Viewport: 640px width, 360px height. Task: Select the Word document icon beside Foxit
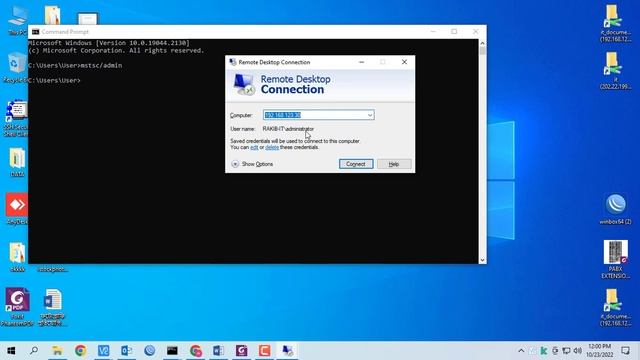pos(52,307)
